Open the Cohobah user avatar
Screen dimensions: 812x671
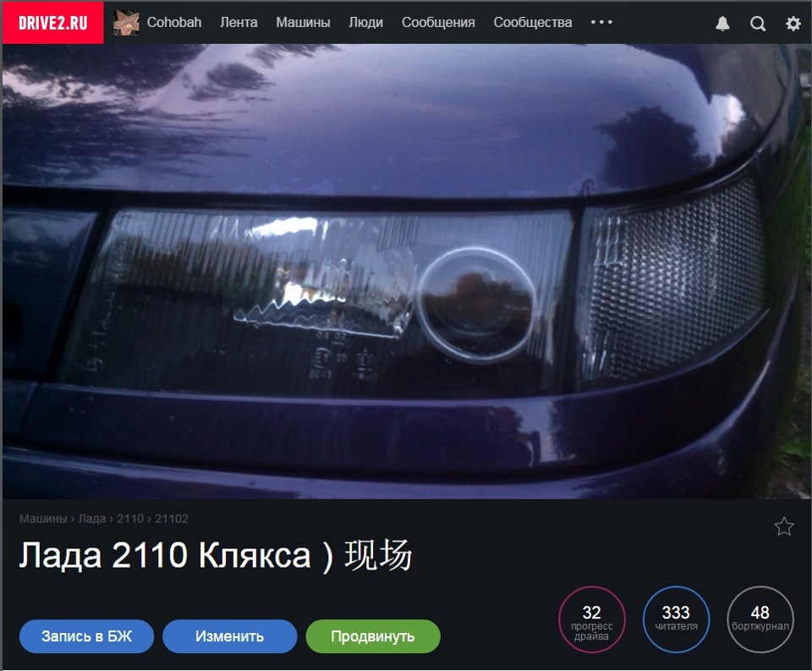(126, 23)
